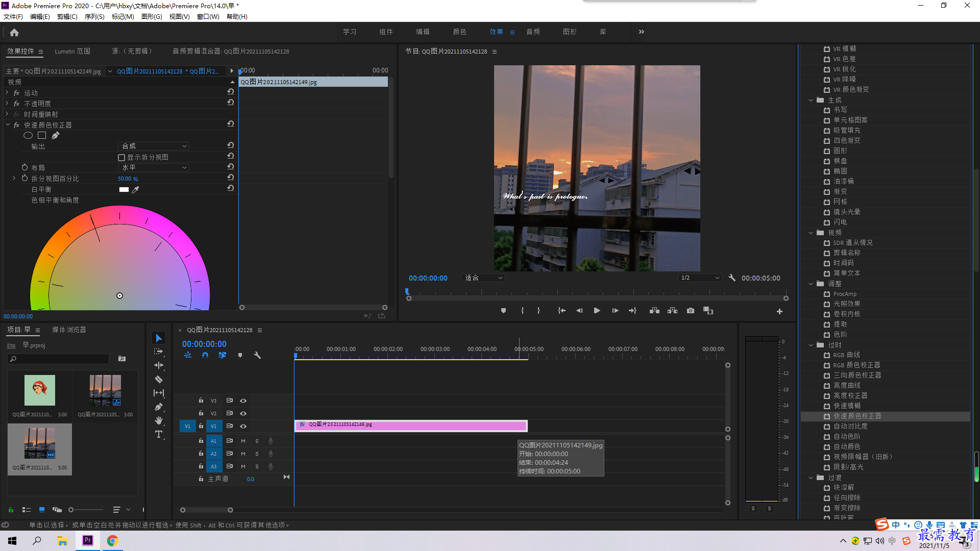Collapse the 快速颜色校正器 effect
The height and width of the screenshot is (551, 980).
pyautogui.click(x=8, y=125)
